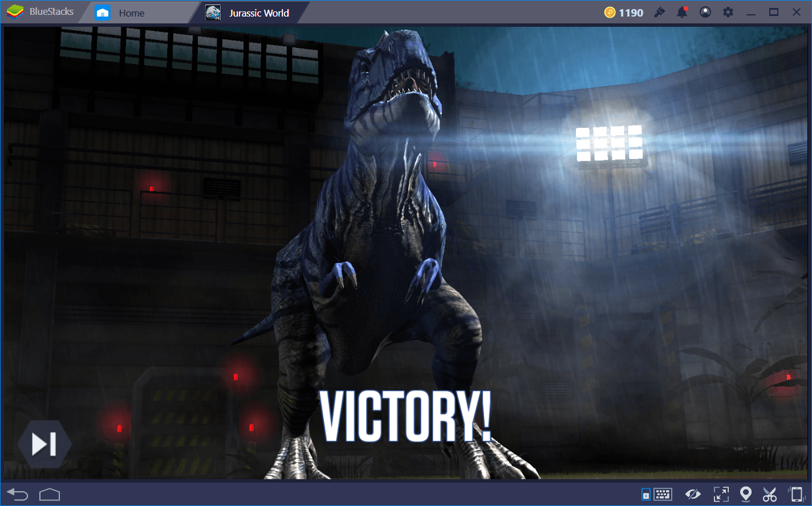Go to Android home screen button
The width and height of the screenshot is (812, 506).
pos(50,494)
